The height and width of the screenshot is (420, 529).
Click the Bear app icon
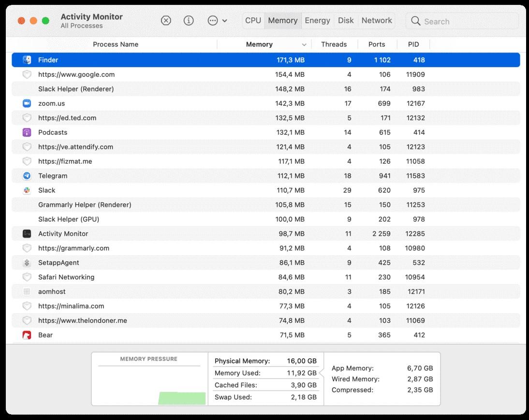click(x=27, y=335)
